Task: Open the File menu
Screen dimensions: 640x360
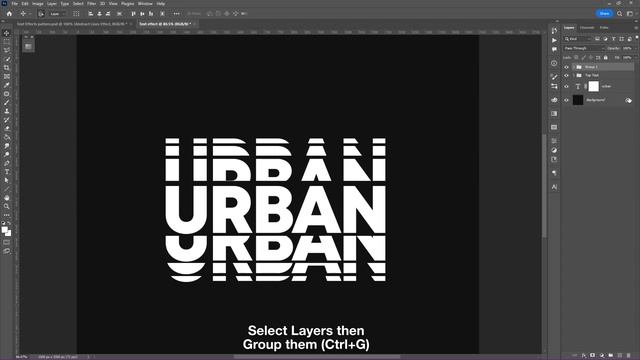Action: pyautogui.click(x=14, y=4)
